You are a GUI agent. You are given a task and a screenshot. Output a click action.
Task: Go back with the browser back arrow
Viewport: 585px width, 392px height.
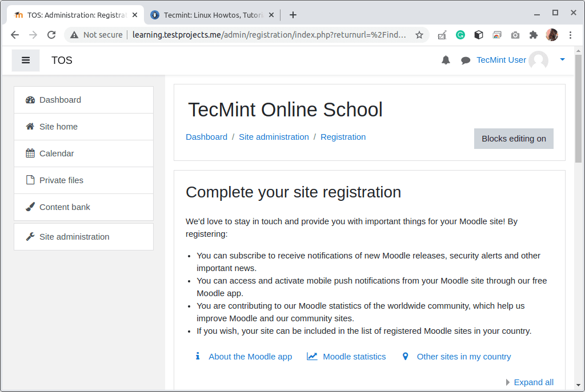pos(15,35)
